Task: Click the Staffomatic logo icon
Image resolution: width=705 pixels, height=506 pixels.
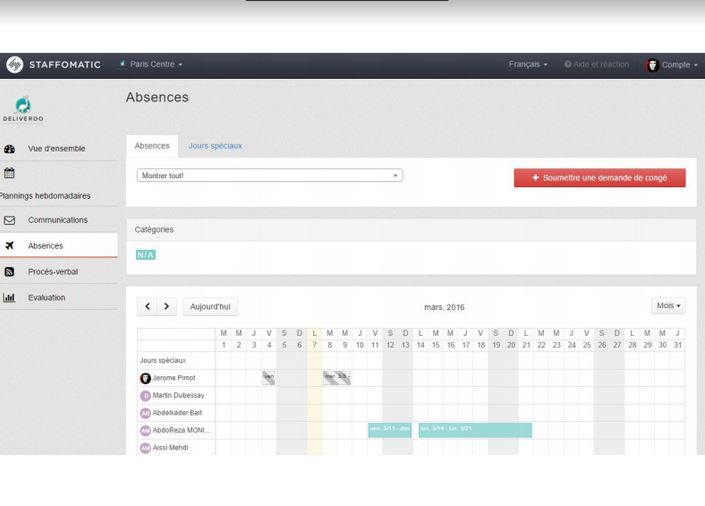Action: 14,64
